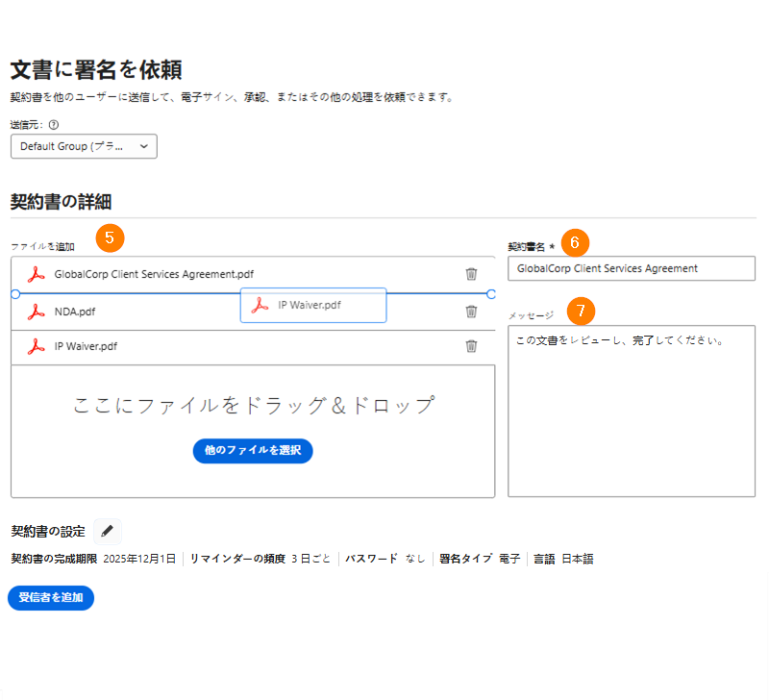Viewport: 769px width, 700px height.
Task: Click PDF icon in the IP Waiver.pdf list row
Action: coord(36,346)
